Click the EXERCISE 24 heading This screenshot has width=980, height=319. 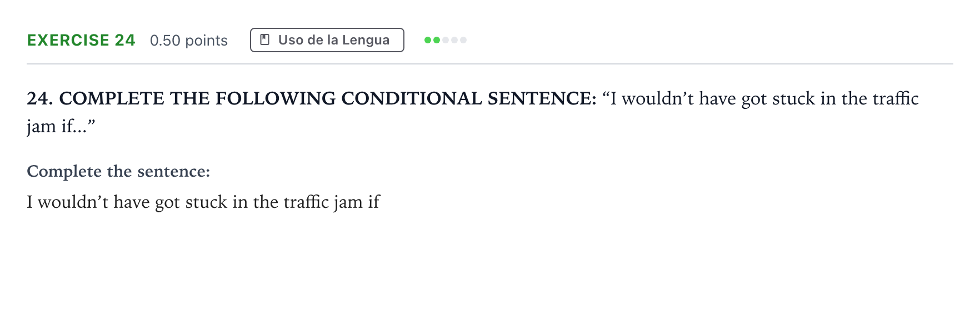[81, 40]
